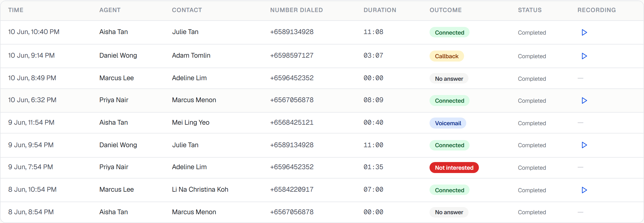Select contact Adam Tomlin
The width and height of the screenshot is (644, 223).
(191, 55)
